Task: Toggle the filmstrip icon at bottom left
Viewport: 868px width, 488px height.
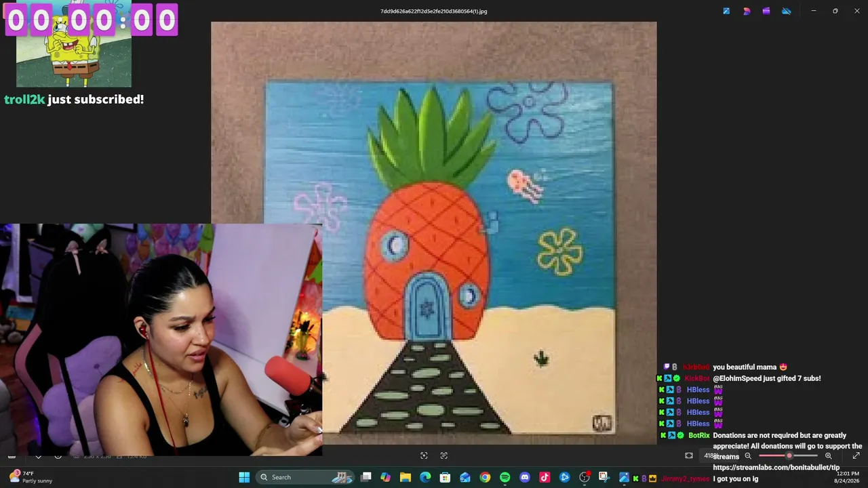Action: click(x=12, y=456)
